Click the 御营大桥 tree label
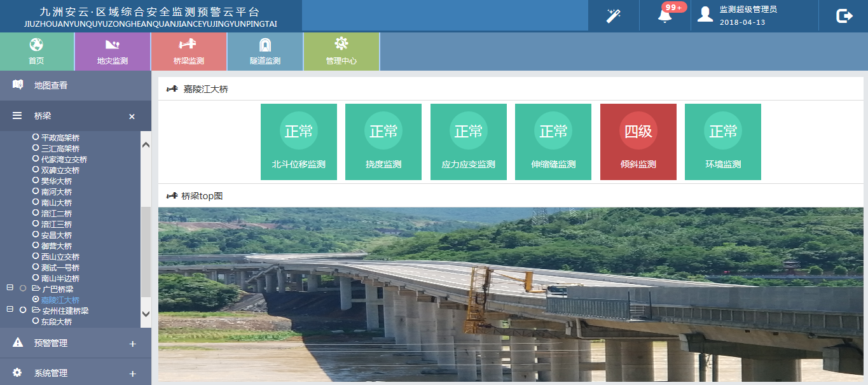Screen dimensions: 868x385 tap(57, 246)
